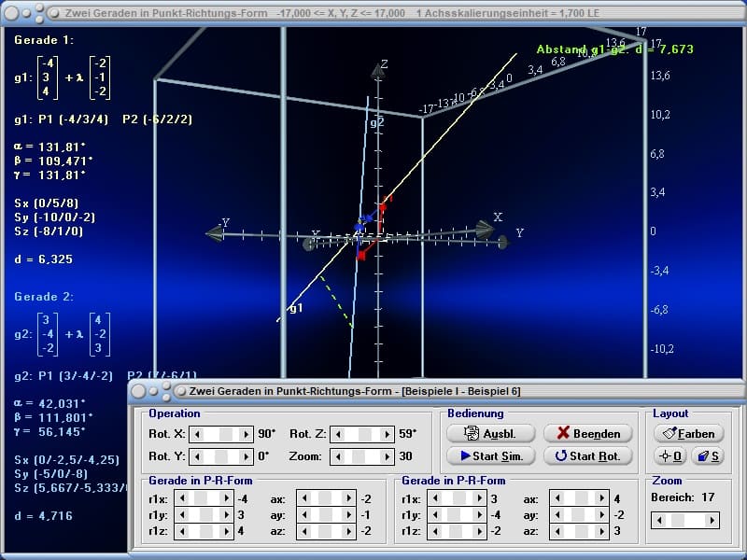Increase second line ax value
This screenshot has height=560, width=747.
[x=601, y=498]
